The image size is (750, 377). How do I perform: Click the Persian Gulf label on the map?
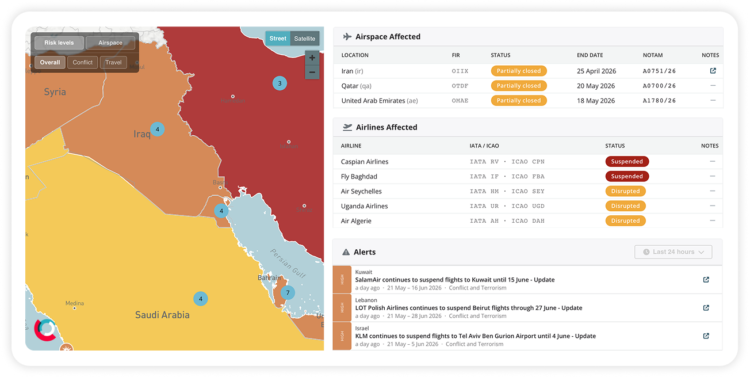pyautogui.click(x=287, y=263)
